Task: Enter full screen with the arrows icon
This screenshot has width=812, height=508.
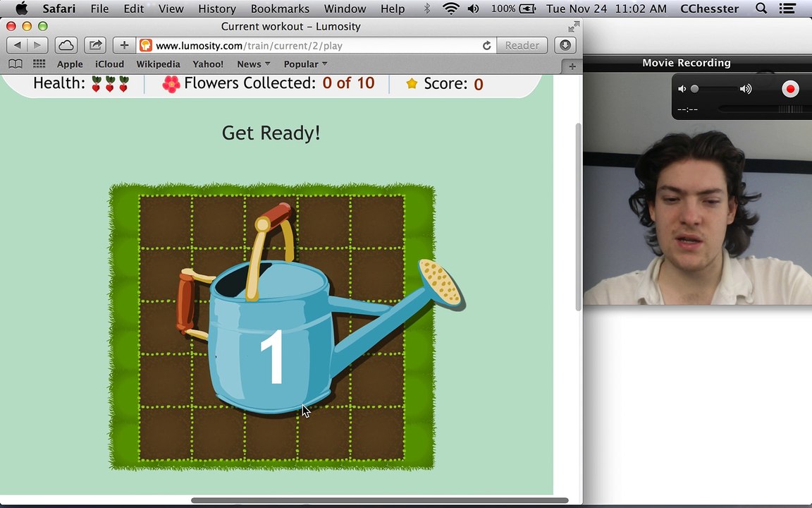Action: coord(573,26)
